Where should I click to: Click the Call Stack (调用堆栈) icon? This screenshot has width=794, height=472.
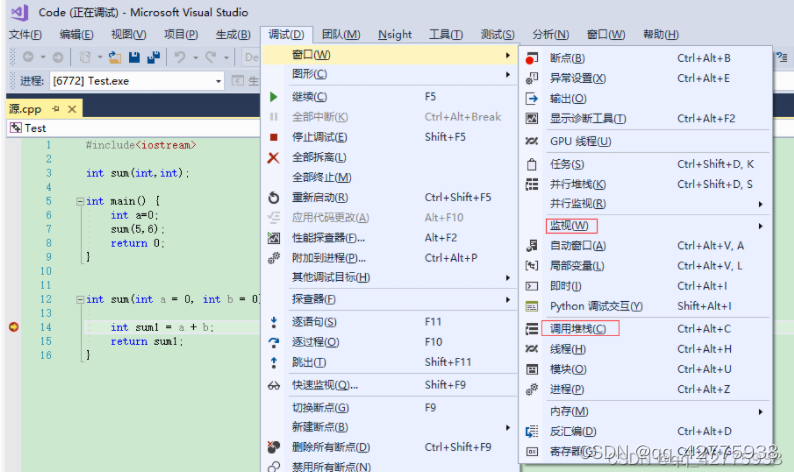coord(531,329)
